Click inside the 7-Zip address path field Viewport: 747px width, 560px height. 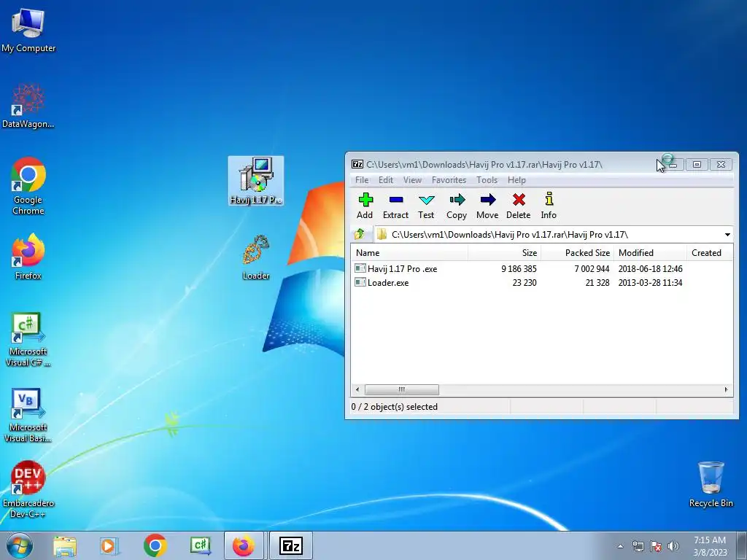point(548,234)
